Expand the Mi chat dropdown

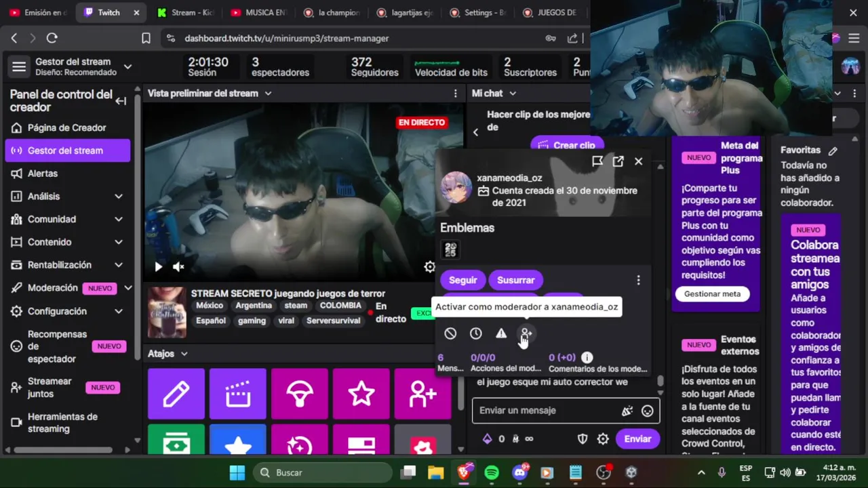pos(513,94)
